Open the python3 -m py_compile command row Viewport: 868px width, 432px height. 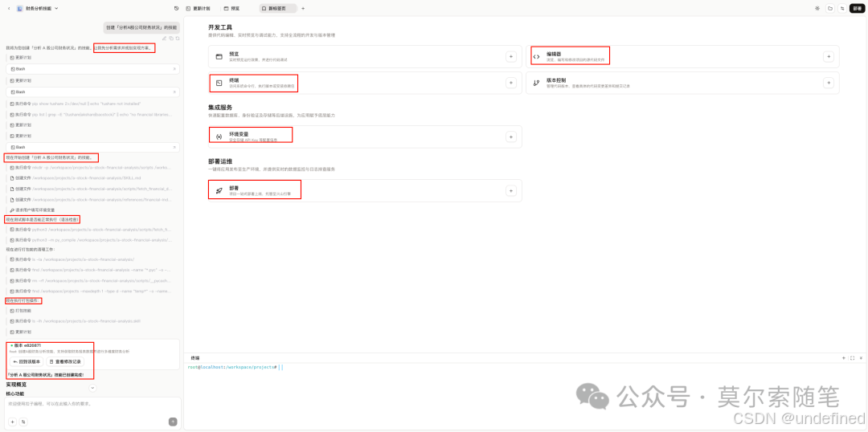[x=92, y=240]
